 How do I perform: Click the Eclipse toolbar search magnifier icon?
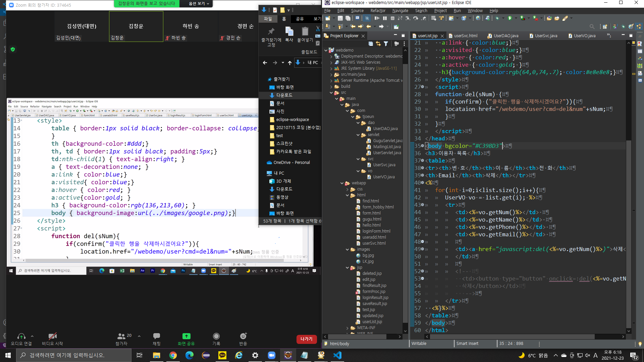(x=592, y=26)
